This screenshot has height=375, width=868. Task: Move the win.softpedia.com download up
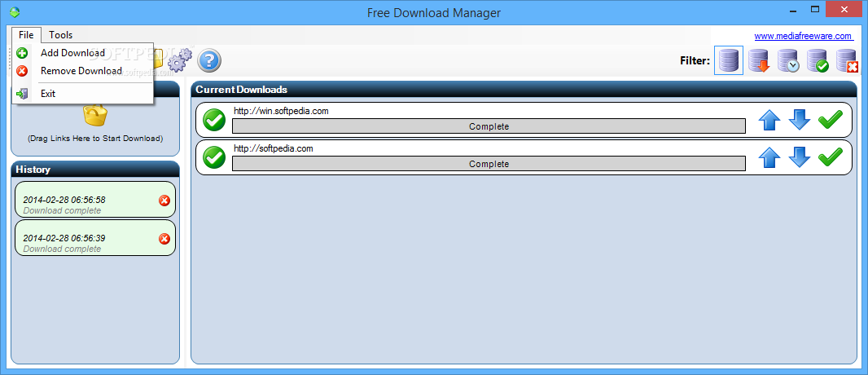(769, 120)
